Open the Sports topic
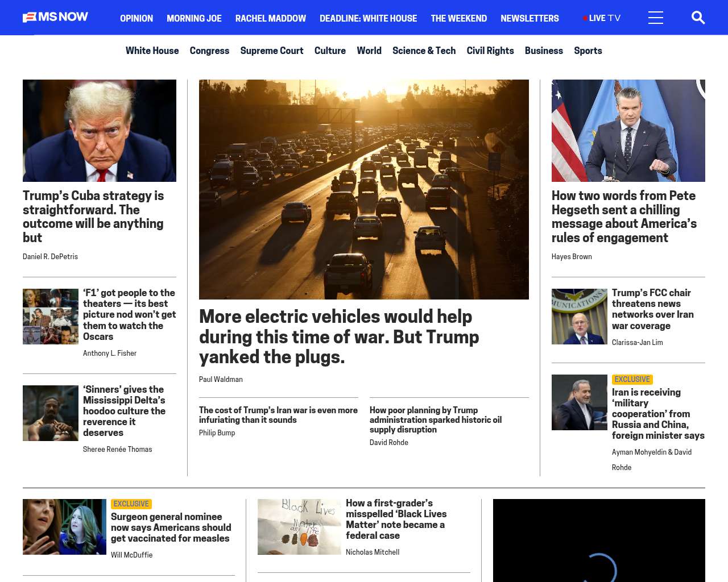Image resolution: width=728 pixels, height=582 pixels. pyautogui.click(x=588, y=51)
